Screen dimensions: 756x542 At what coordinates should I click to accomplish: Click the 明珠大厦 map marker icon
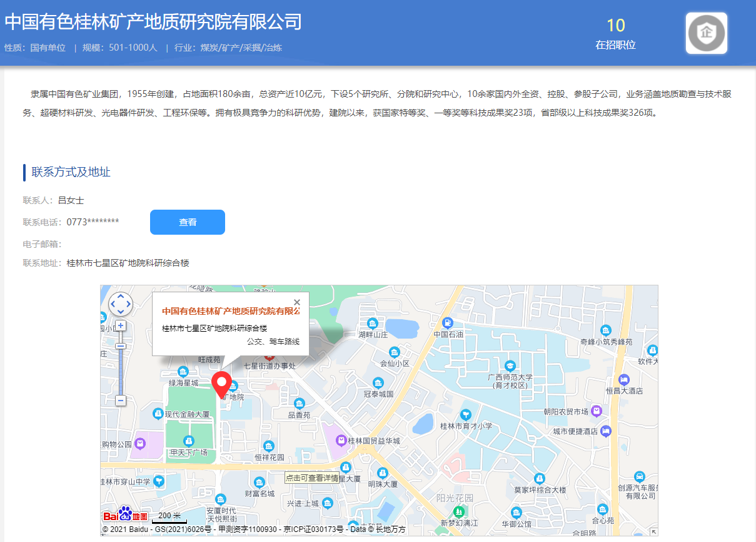[x=383, y=473]
